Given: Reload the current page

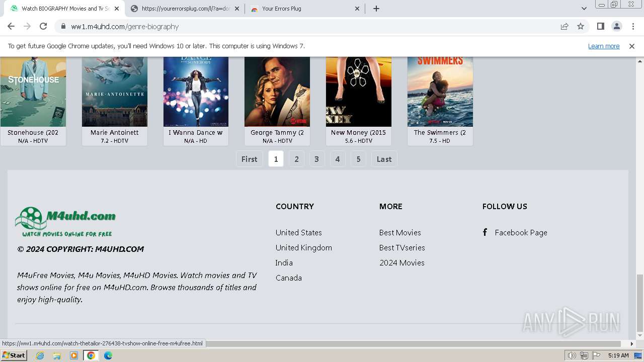Looking at the screenshot, I should click(43, 26).
